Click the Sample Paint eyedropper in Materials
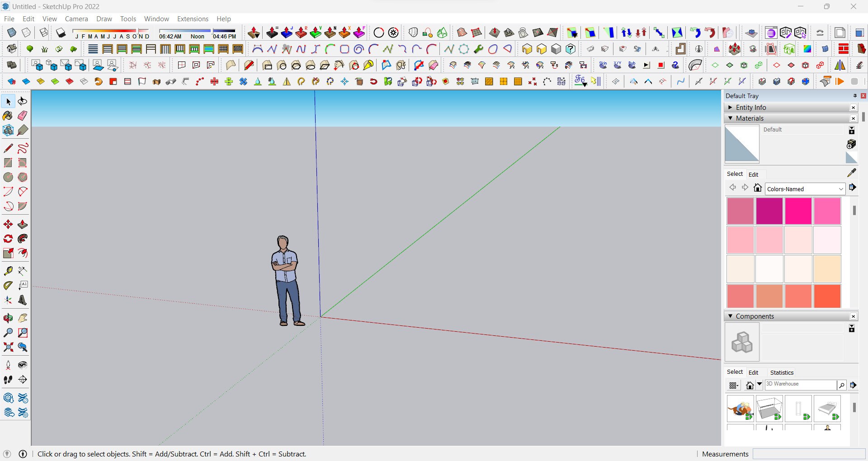 point(851,173)
